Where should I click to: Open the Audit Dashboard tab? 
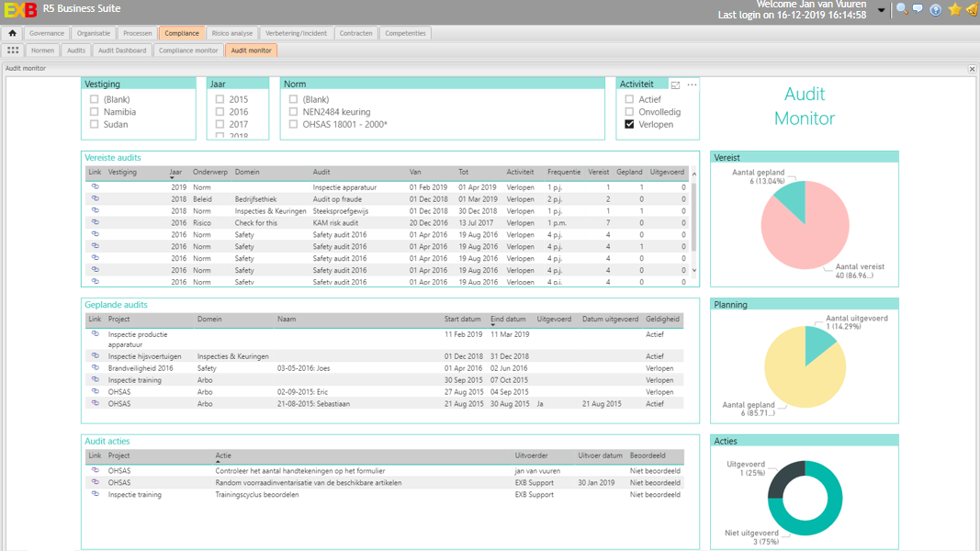pyautogui.click(x=122, y=51)
